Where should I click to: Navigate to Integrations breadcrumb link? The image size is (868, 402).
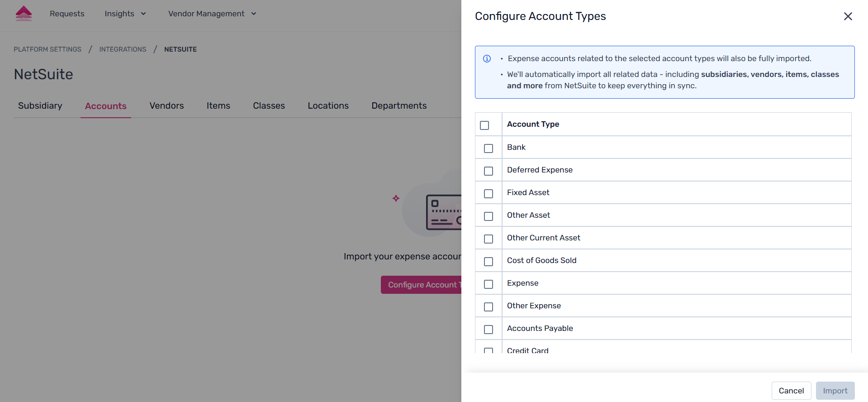point(123,49)
